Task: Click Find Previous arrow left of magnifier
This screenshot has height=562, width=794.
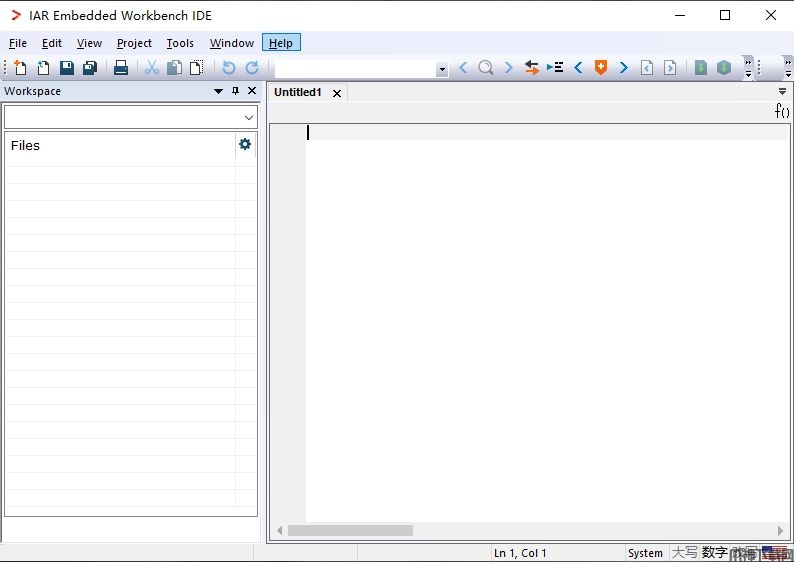Action: pyautogui.click(x=463, y=67)
